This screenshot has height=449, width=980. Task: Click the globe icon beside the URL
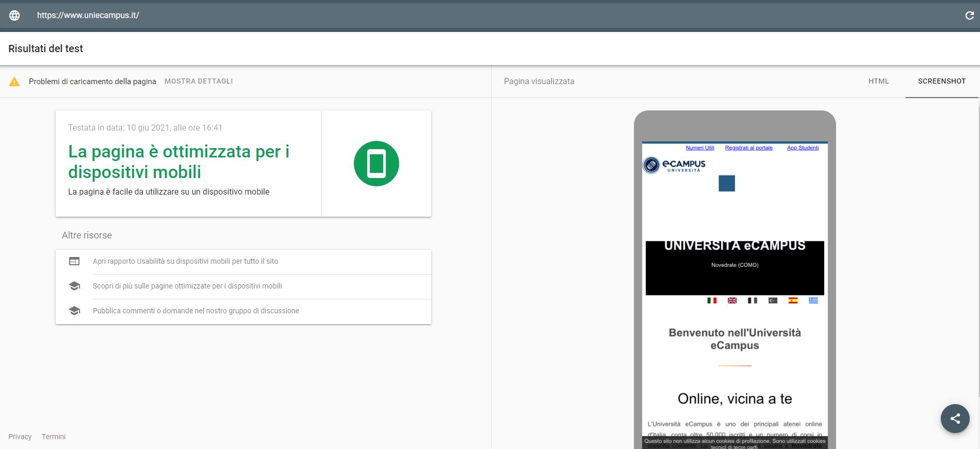pyautogui.click(x=14, y=15)
